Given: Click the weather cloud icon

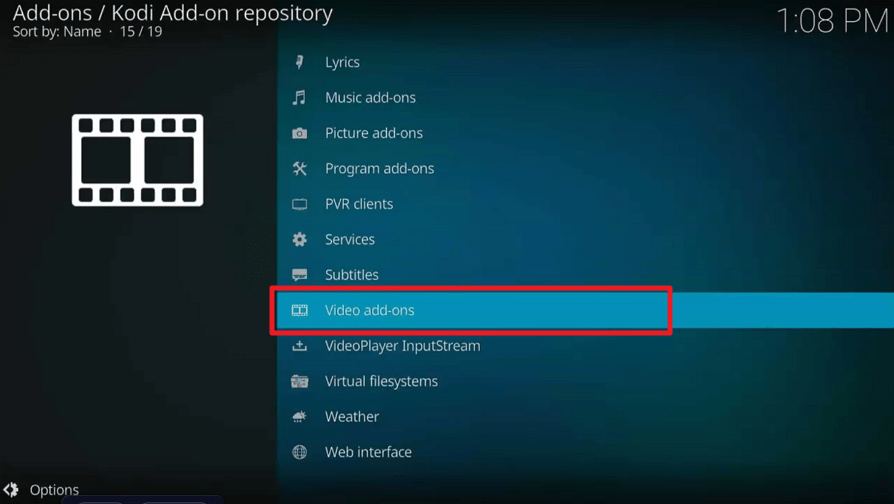Looking at the screenshot, I should [x=299, y=417].
